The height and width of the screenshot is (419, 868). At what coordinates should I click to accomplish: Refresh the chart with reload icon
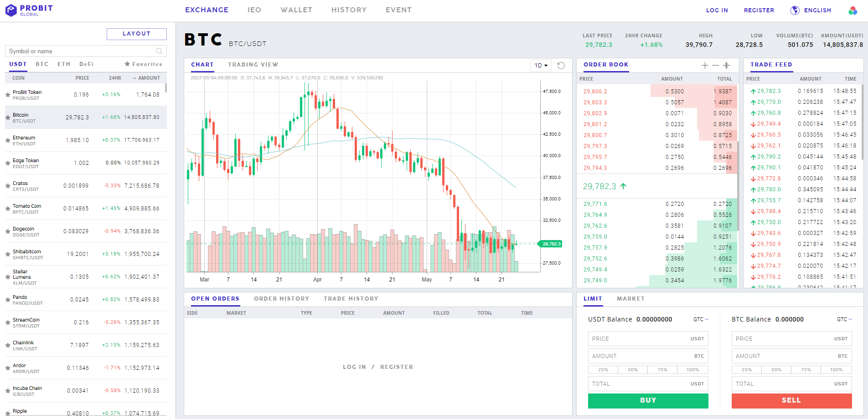561,66
